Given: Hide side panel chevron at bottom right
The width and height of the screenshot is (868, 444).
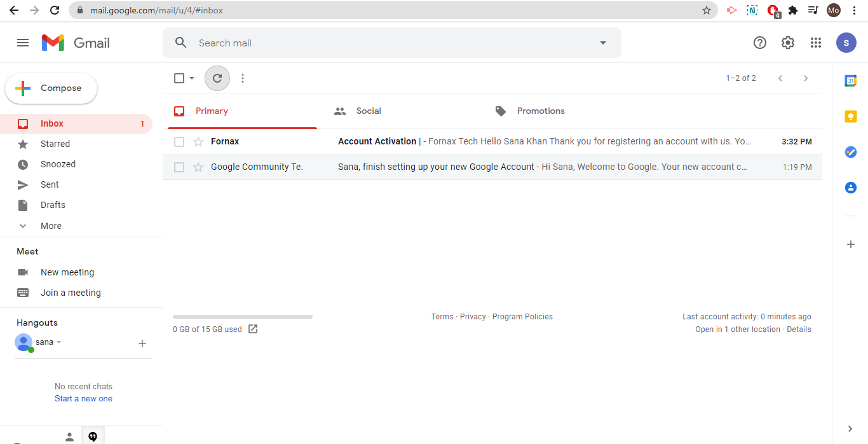Looking at the screenshot, I should point(851,429).
